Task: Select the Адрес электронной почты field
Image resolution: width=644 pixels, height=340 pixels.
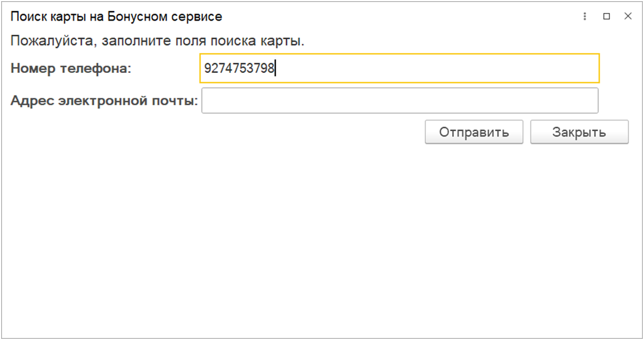Action: 400,101
